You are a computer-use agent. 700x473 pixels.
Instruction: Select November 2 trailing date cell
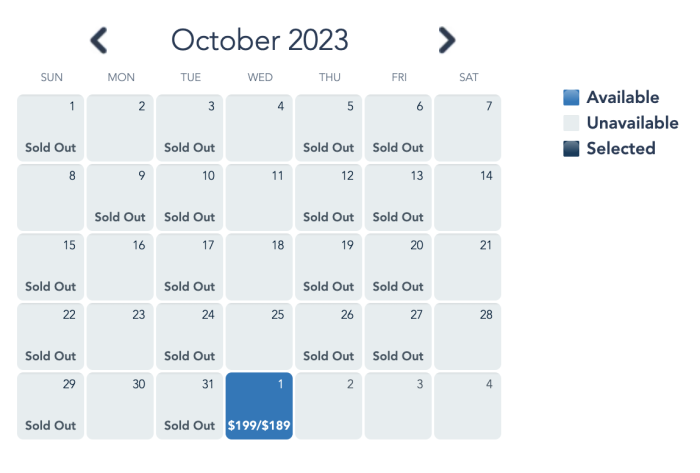click(x=329, y=406)
